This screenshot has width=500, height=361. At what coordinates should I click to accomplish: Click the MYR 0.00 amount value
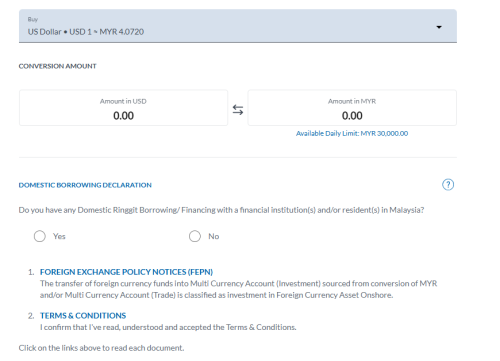point(352,116)
